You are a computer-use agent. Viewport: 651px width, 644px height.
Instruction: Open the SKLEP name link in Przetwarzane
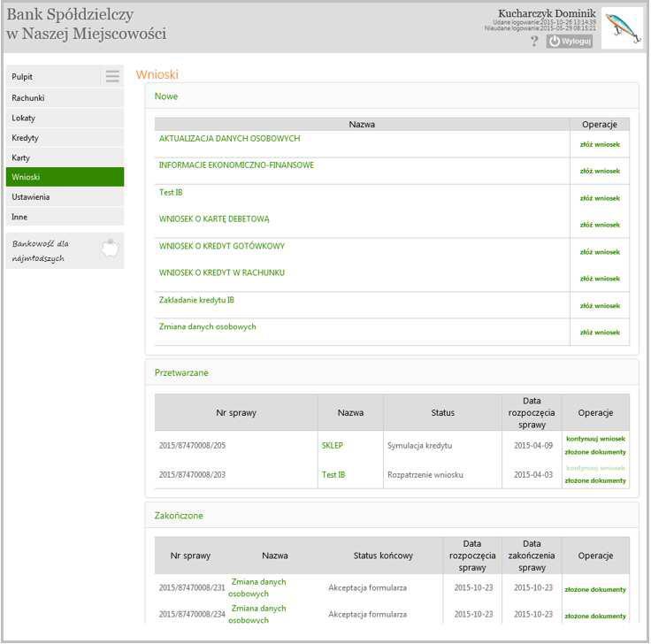click(x=333, y=446)
